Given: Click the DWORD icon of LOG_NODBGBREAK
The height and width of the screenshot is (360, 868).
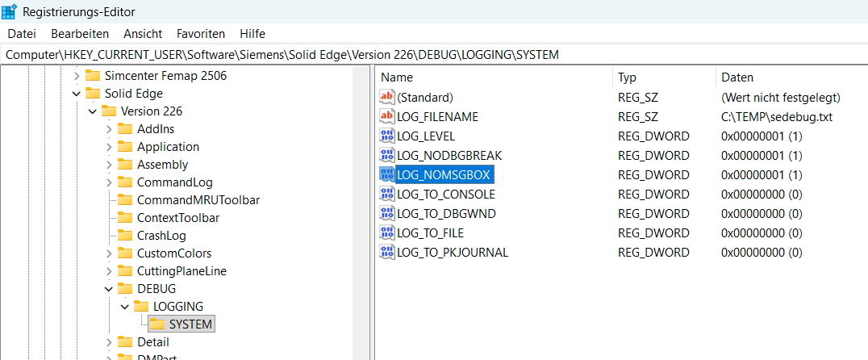Looking at the screenshot, I should click(x=386, y=155).
